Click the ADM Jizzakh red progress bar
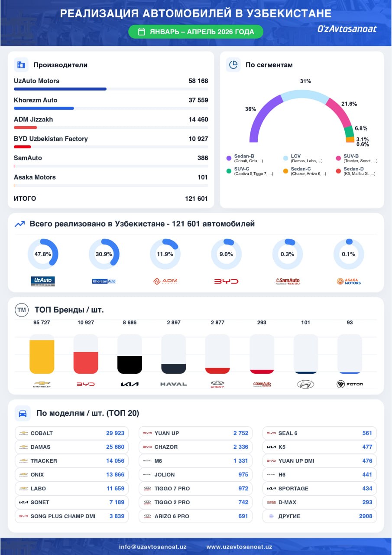 [25, 127]
